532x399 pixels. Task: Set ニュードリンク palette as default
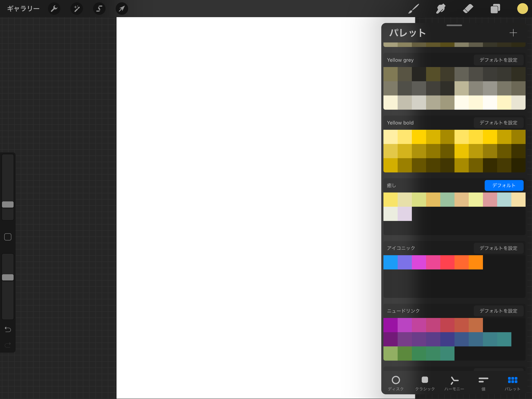(x=498, y=311)
